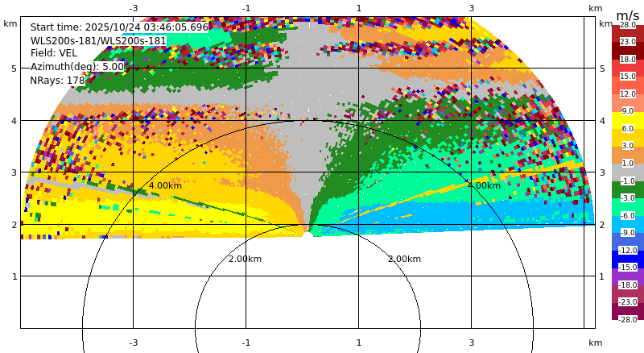Click the -28.0 colorbar tick label
Viewport: 644px width, 353px height.
(628, 320)
